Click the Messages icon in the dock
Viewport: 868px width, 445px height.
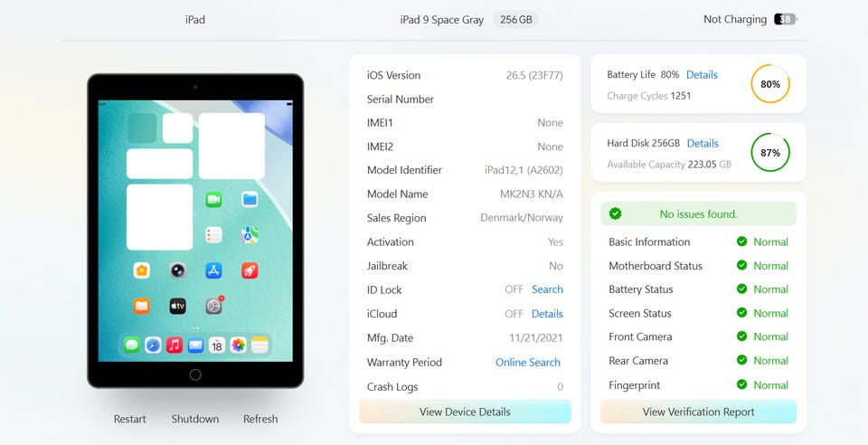tap(132, 346)
